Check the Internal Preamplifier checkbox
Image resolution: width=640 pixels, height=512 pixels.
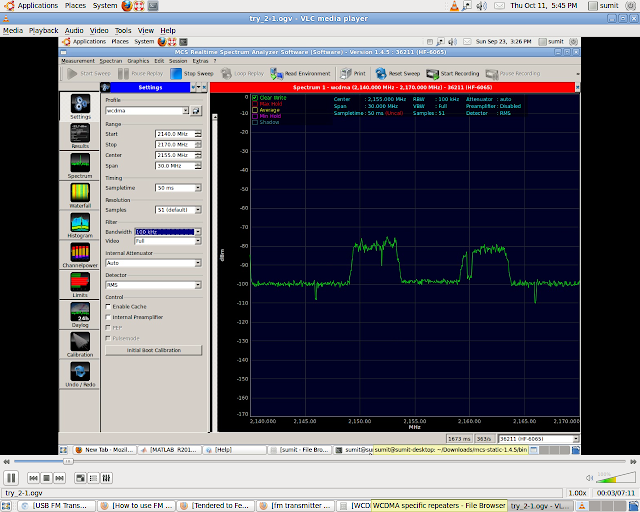point(108,317)
